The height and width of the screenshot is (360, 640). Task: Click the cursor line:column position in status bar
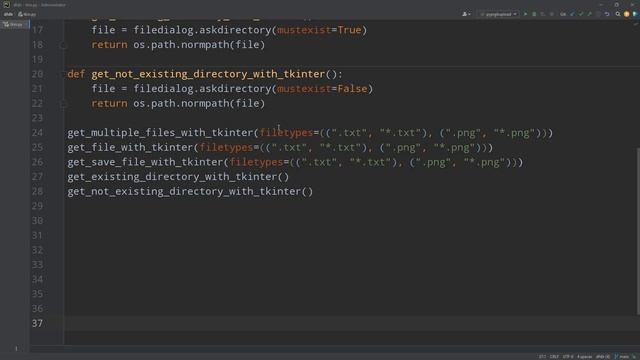click(x=542, y=357)
